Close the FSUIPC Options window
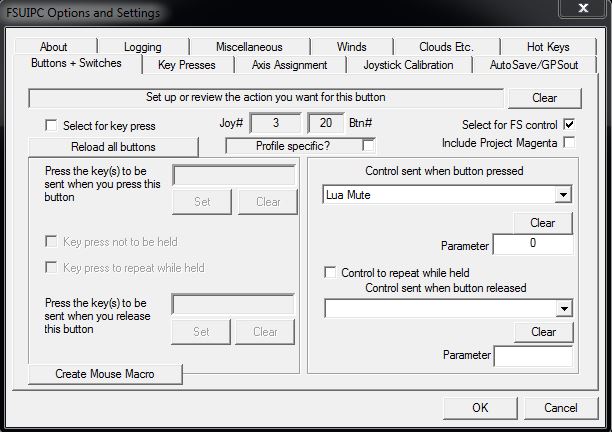This screenshot has height=432, width=612. (x=581, y=11)
